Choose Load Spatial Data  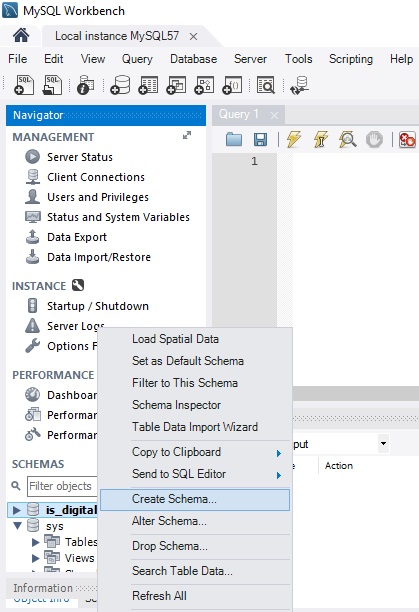pos(195,339)
